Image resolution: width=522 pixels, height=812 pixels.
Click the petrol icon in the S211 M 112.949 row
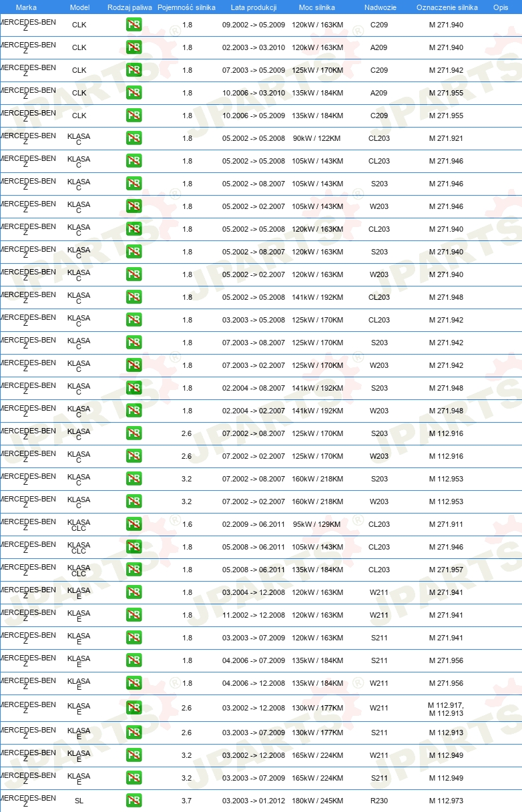tap(134, 778)
